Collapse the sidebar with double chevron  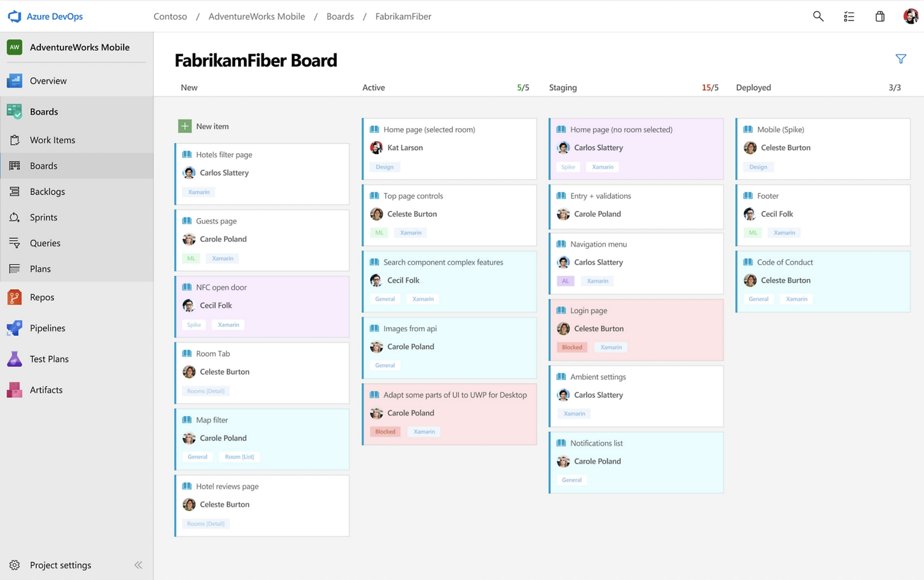tap(138, 565)
